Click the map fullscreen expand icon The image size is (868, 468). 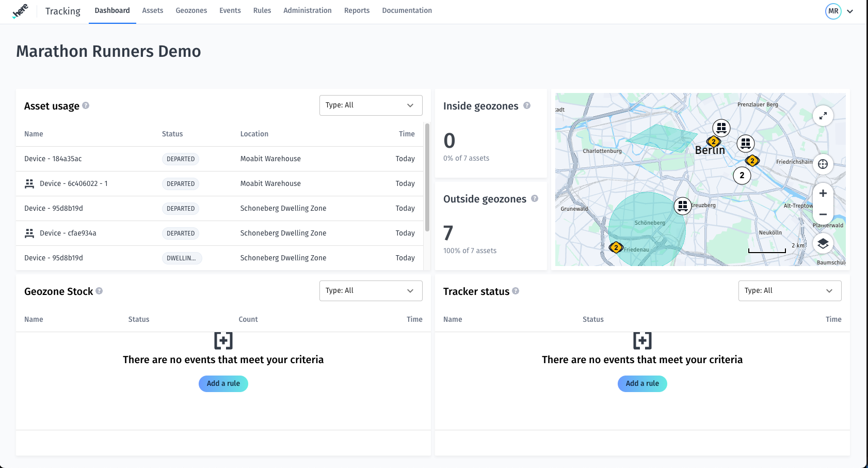point(823,116)
